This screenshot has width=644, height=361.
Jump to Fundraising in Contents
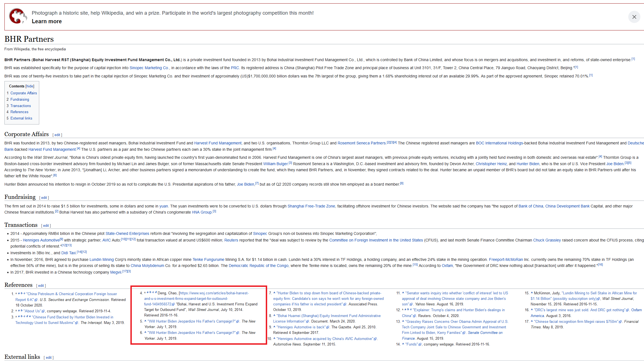tap(20, 100)
